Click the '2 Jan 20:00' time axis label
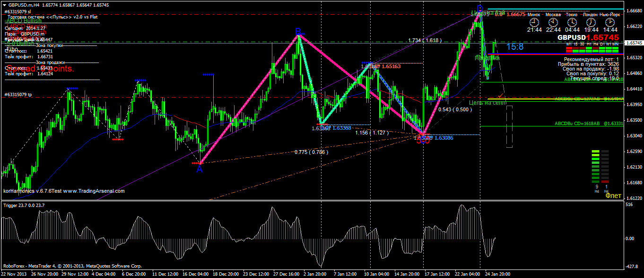 (314, 274)
